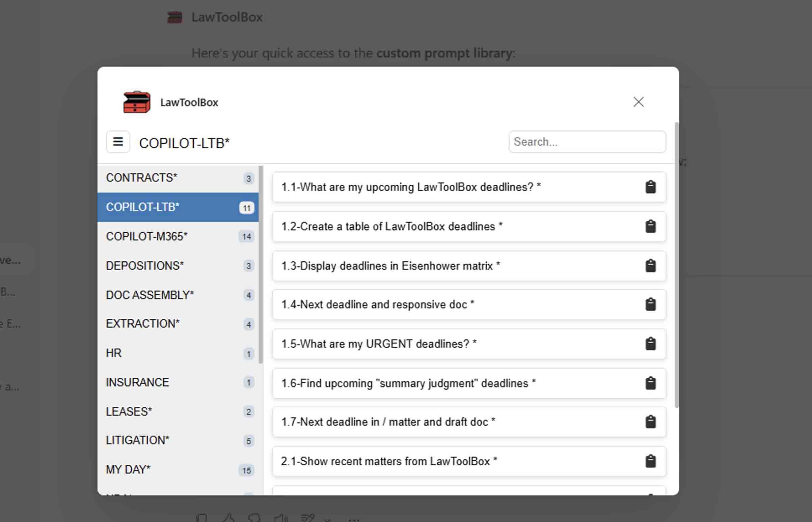812x522 pixels.
Task: Click the COPILOT-LTB* heading above prompt list
Action: click(184, 143)
